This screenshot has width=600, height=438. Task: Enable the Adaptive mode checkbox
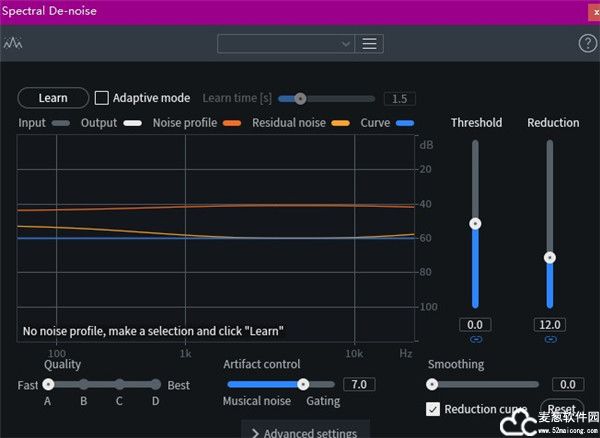(x=101, y=98)
